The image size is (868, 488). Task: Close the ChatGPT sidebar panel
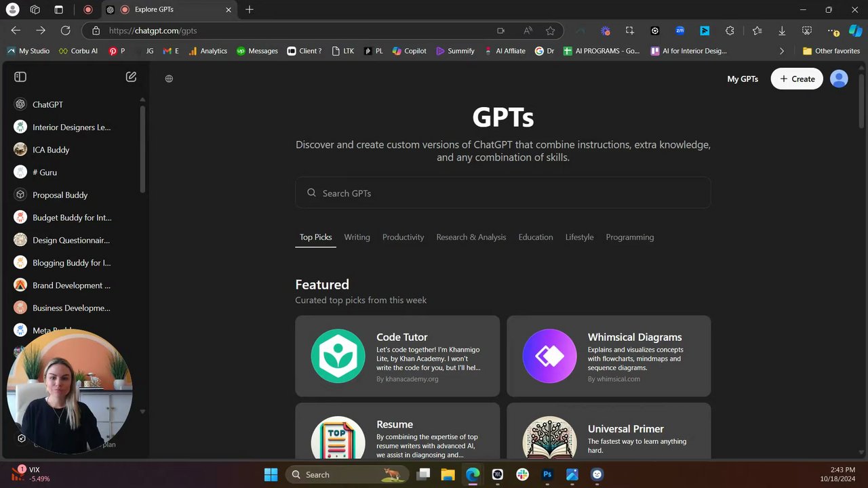point(20,77)
